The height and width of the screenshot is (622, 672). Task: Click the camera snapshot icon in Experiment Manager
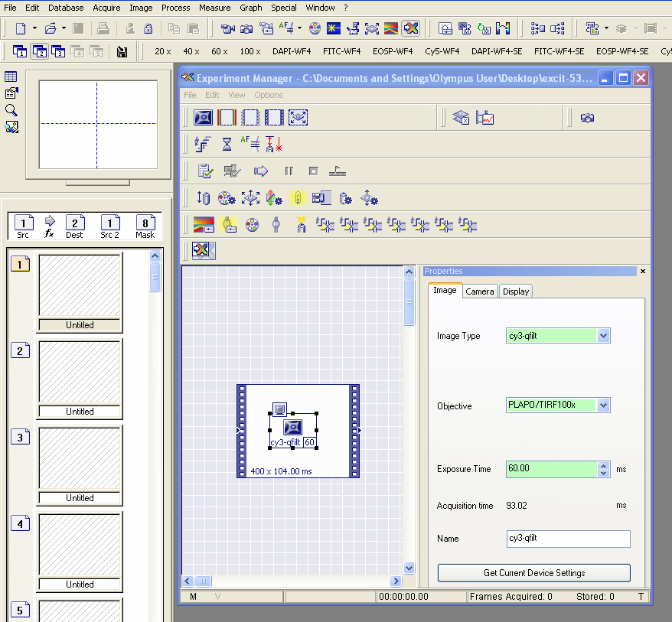(x=587, y=118)
